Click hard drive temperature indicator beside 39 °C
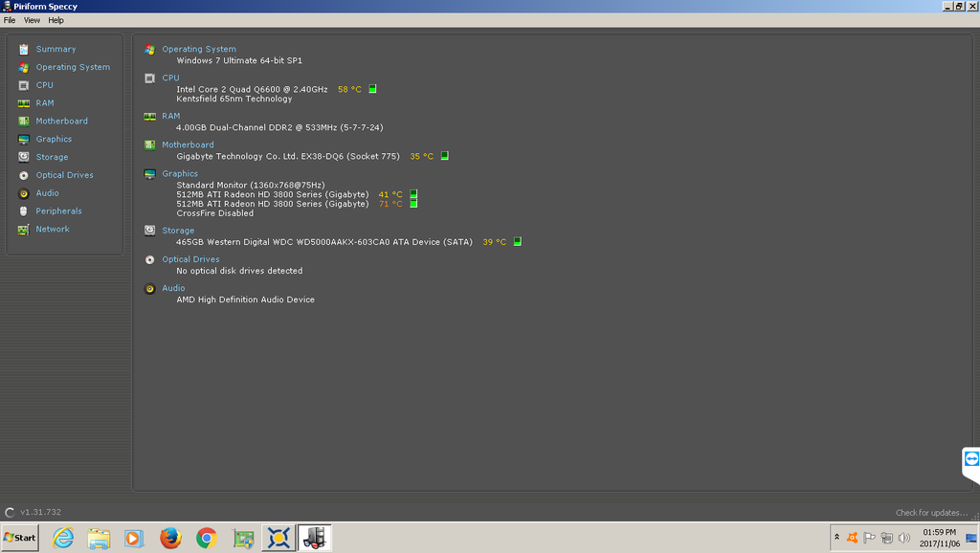This screenshot has width=980, height=553. [x=517, y=241]
